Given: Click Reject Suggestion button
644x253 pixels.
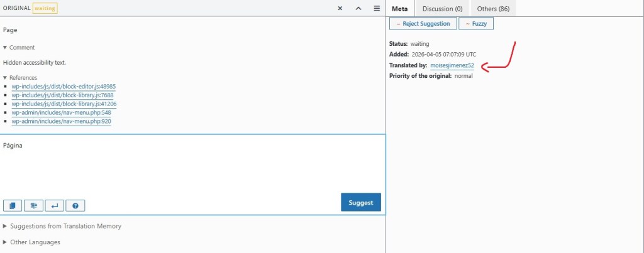Looking at the screenshot, I should 423,24.
